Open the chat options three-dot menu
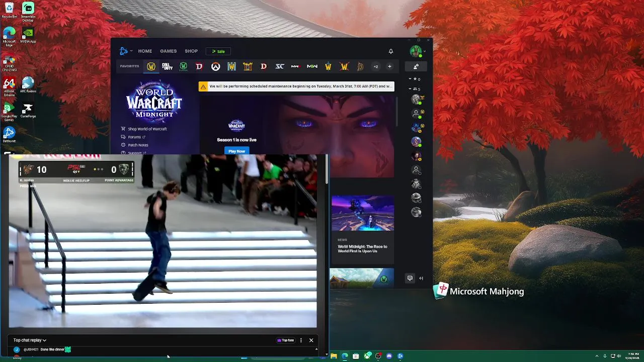 [x=301, y=340]
